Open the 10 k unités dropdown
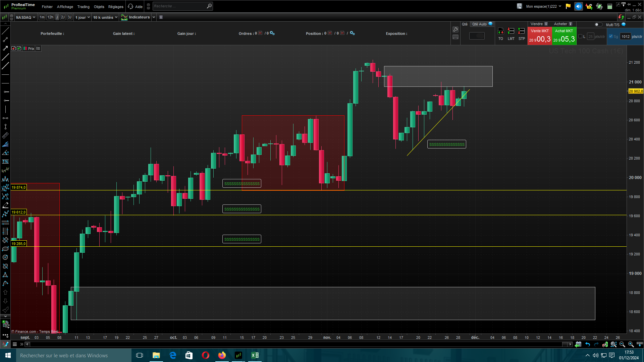Screen dimensions: 644x362 pyautogui.click(x=105, y=17)
